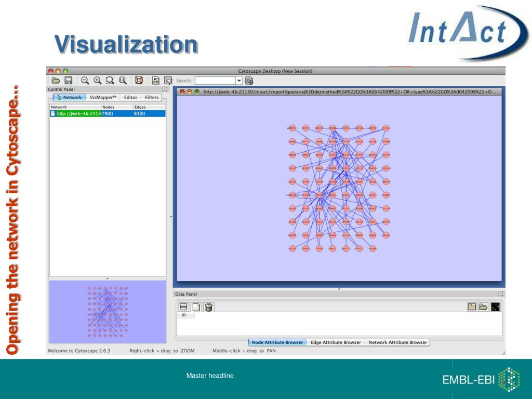Import attributes with Data Panel folder icon
This screenshot has width=532, height=399.
[483, 307]
